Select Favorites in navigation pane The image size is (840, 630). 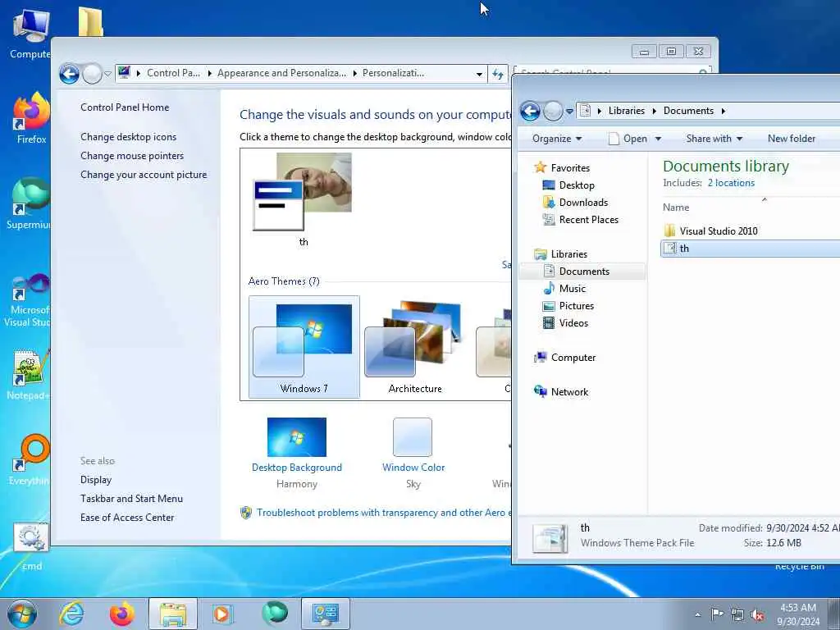tap(570, 167)
